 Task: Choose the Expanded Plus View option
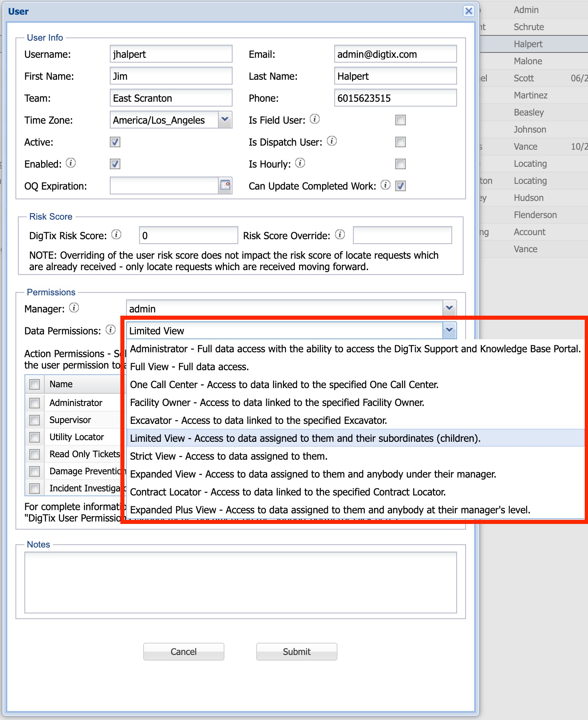[x=355, y=510]
